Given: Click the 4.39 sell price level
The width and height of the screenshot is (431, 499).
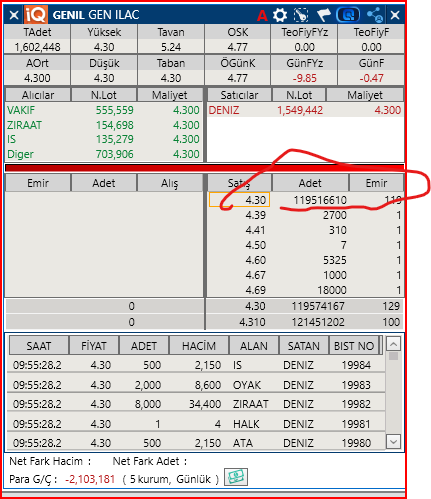Looking at the screenshot, I should coord(256,215).
